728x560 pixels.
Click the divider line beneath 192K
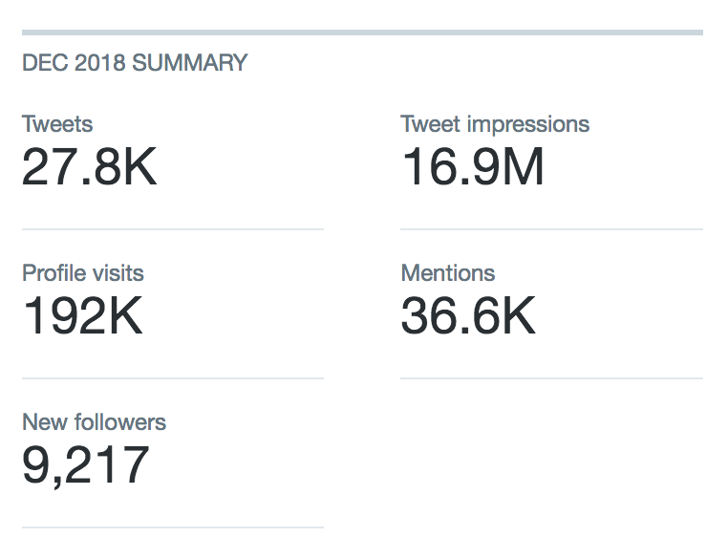pyautogui.click(x=173, y=378)
